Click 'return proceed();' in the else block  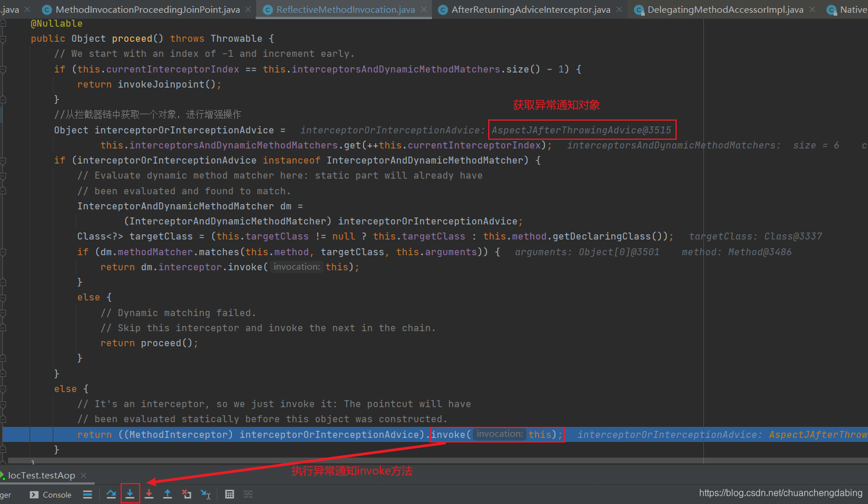[149, 343]
